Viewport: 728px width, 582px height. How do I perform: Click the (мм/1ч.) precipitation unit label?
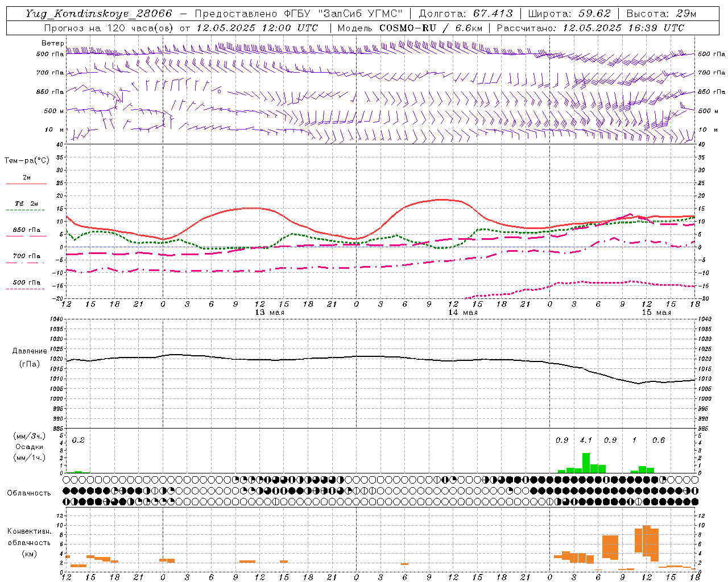(x=29, y=458)
